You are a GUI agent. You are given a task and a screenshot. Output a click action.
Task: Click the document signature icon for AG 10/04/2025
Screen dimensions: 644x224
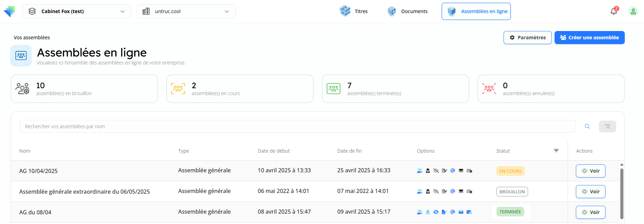444,171
